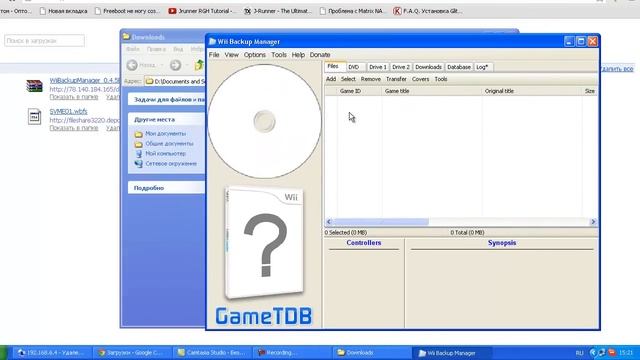
Task: Maximize the Wii Backup Manager window
Action: point(581,41)
